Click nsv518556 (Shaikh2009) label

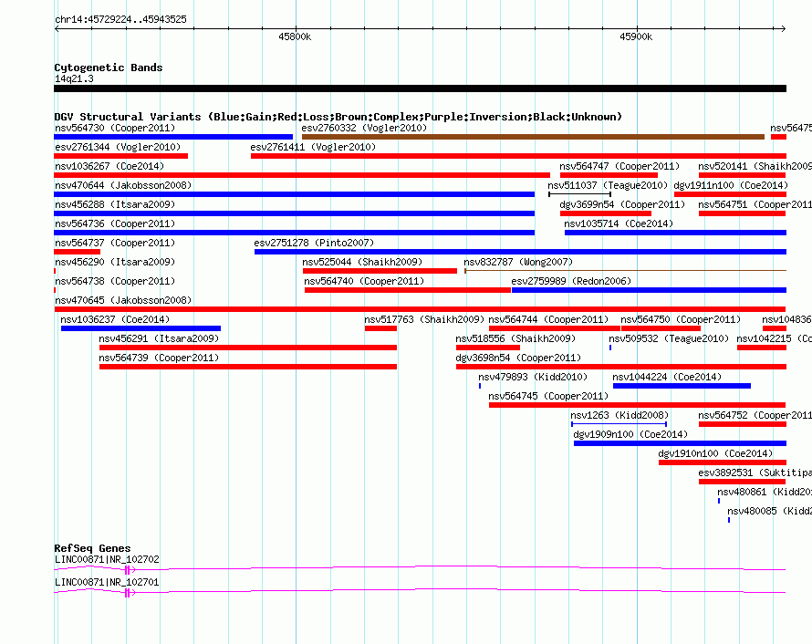515,338
